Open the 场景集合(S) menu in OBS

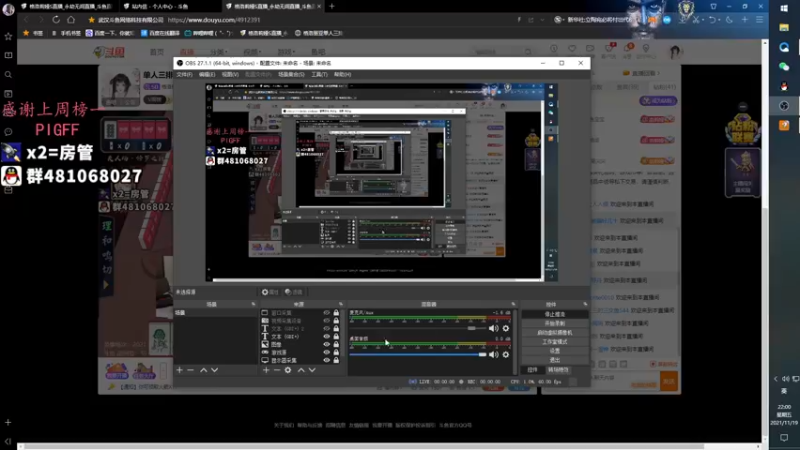(291, 74)
